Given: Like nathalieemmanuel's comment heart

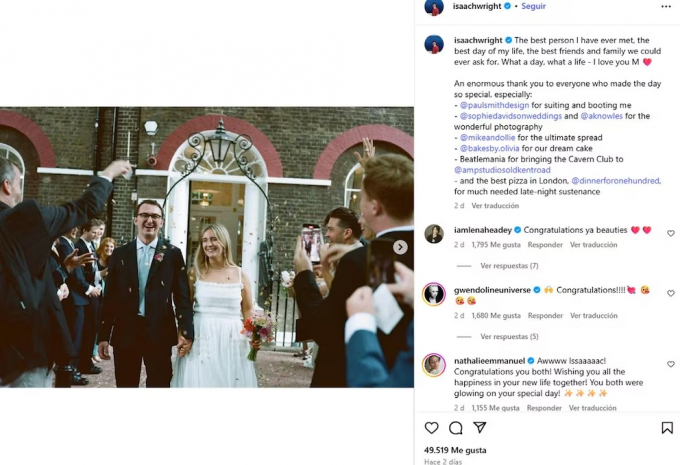Looking at the screenshot, I should click(670, 364).
